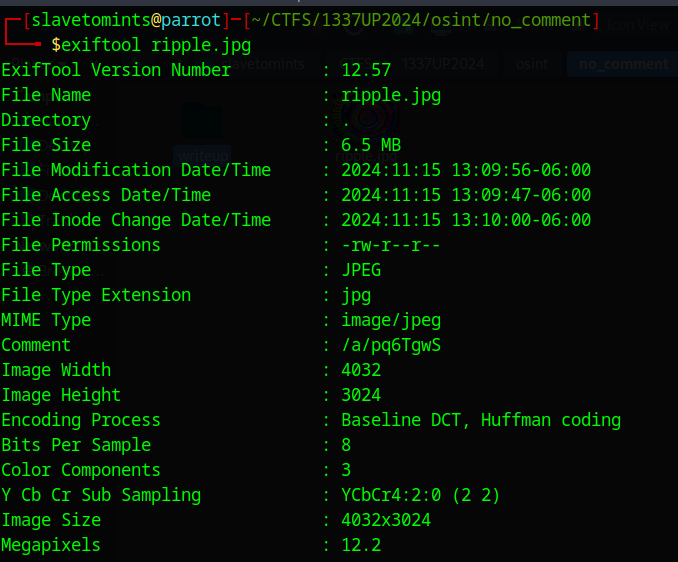The image size is (678, 562).
Task: Click the red prompt arrow icon
Action: pyautogui.click(x=22, y=32)
